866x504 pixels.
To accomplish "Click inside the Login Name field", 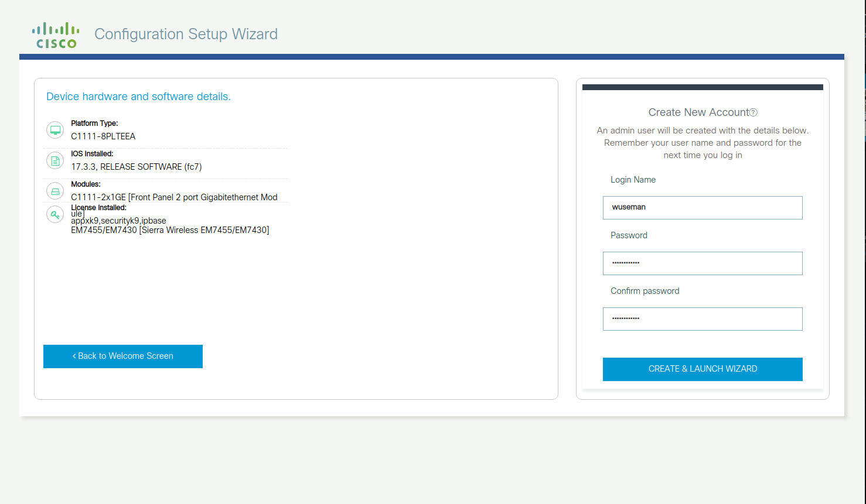I will pos(703,207).
